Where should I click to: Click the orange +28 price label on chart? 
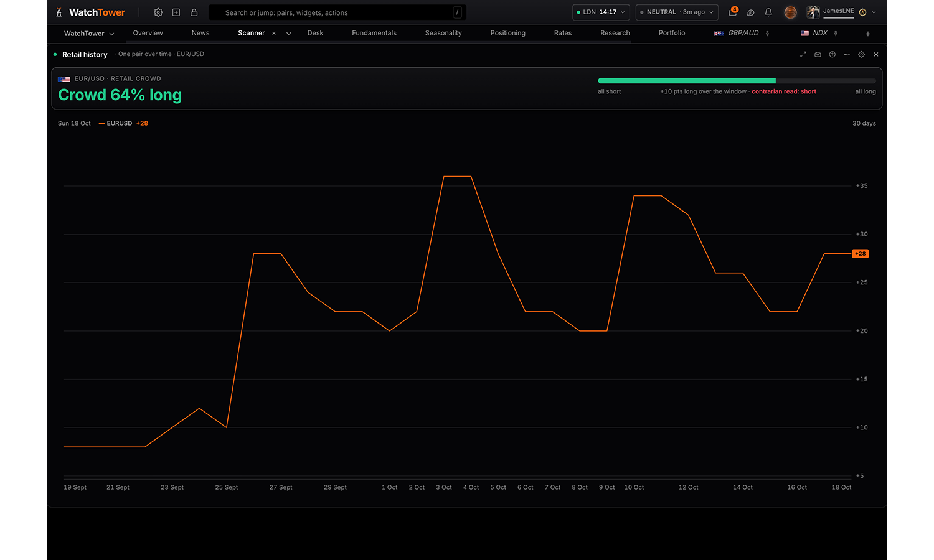(x=861, y=254)
